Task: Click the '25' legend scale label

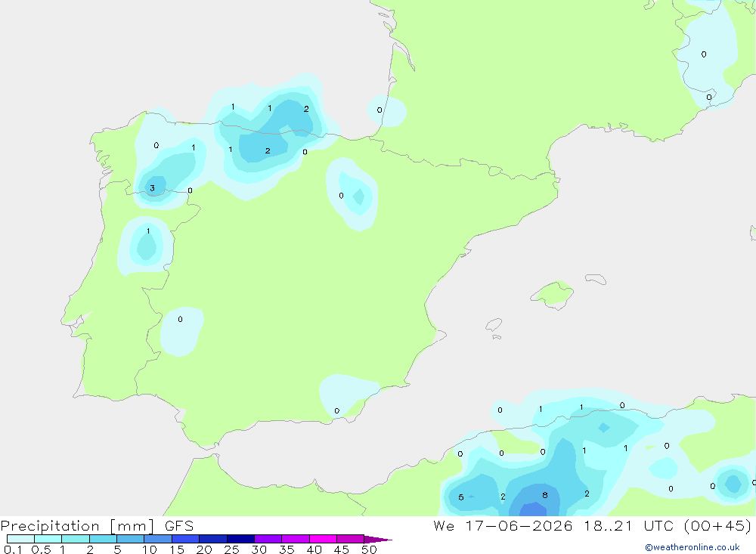Action: 231,549
